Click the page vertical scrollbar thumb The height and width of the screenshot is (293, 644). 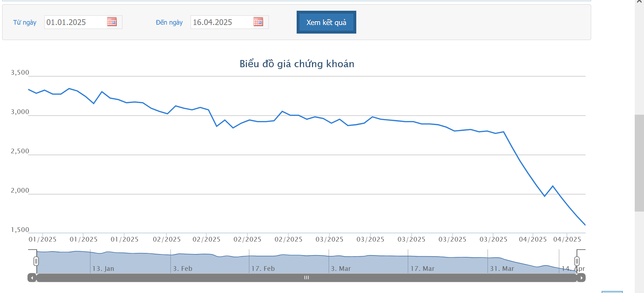coord(639,163)
